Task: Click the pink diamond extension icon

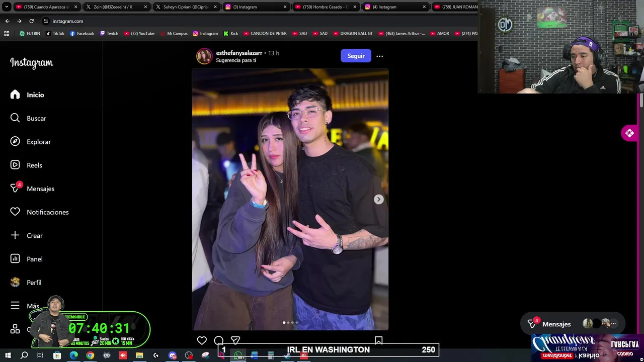Action: click(629, 133)
